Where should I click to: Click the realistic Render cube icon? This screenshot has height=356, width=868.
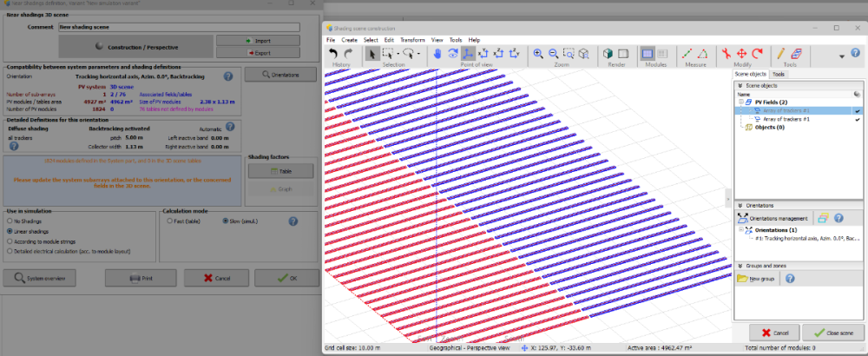pyautogui.click(x=608, y=54)
